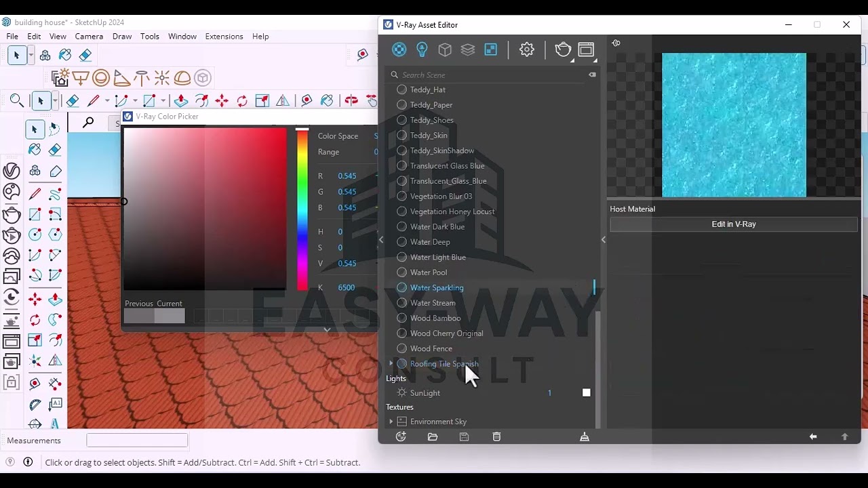Edit the Kelvin value 6500

point(347,287)
